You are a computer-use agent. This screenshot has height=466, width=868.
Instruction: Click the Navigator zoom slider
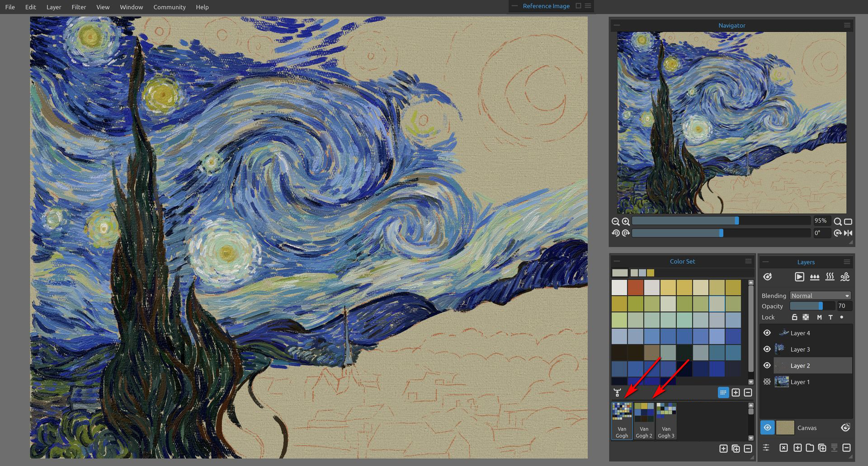pyautogui.click(x=721, y=221)
